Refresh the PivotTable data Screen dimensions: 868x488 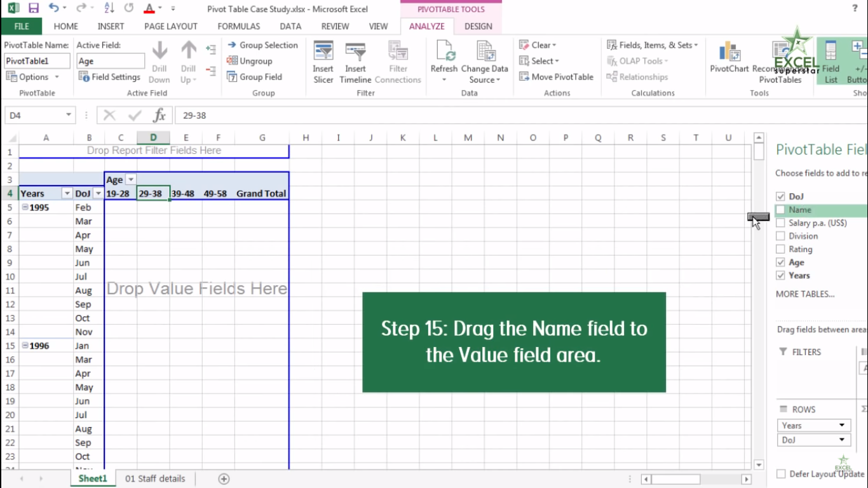[x=444, y=62]
